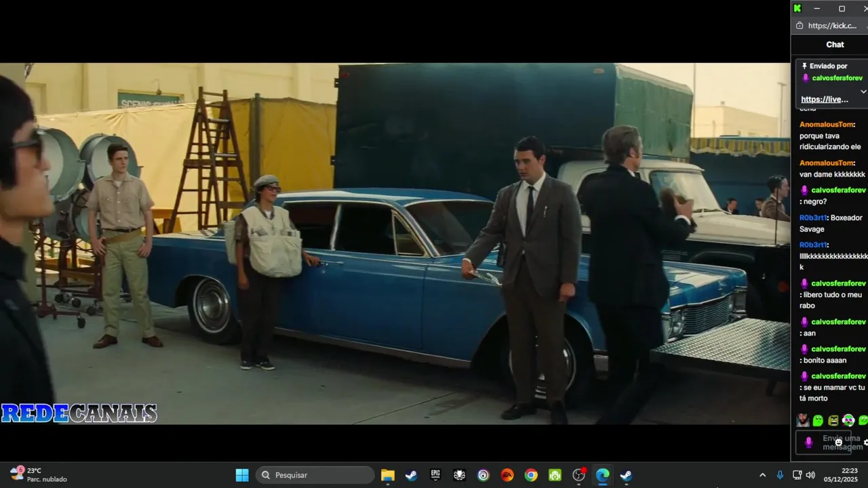This screenshot has height=488, width=868.
Task: Click the kick.c... address bar URL
Action: point(832,26)
